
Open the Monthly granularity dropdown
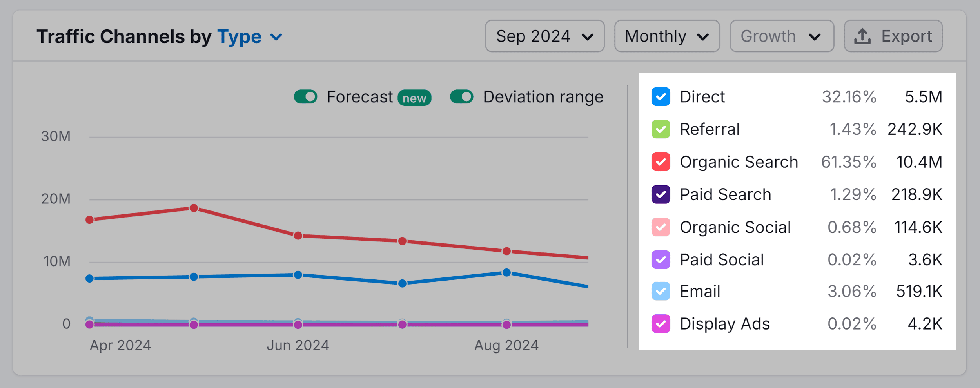[x=666, y=36]
